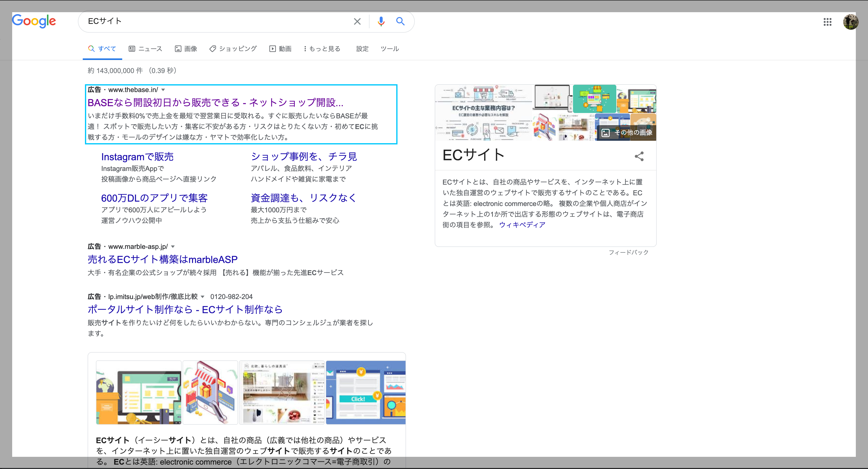This screenshot has height=469, width=868.
Task: Run the search via magnifying glass icon
Action: [x=400, y=21]
